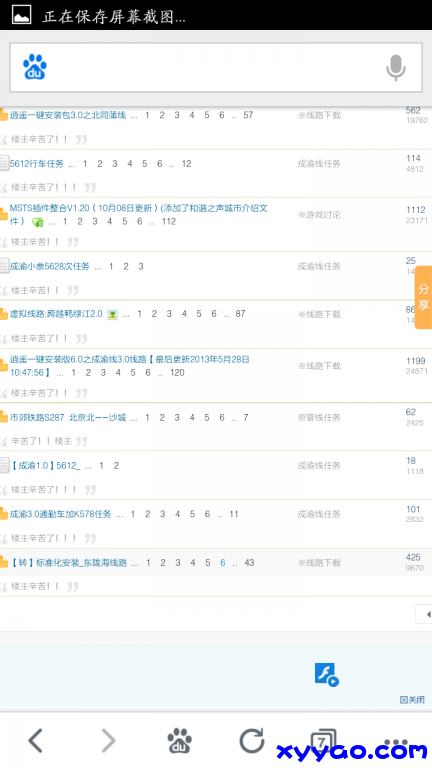Viewport: 432px width, 768px height.
Task: Tap document icon beside 【成渝1.0】5612_
Action: (x=4, y=465)
